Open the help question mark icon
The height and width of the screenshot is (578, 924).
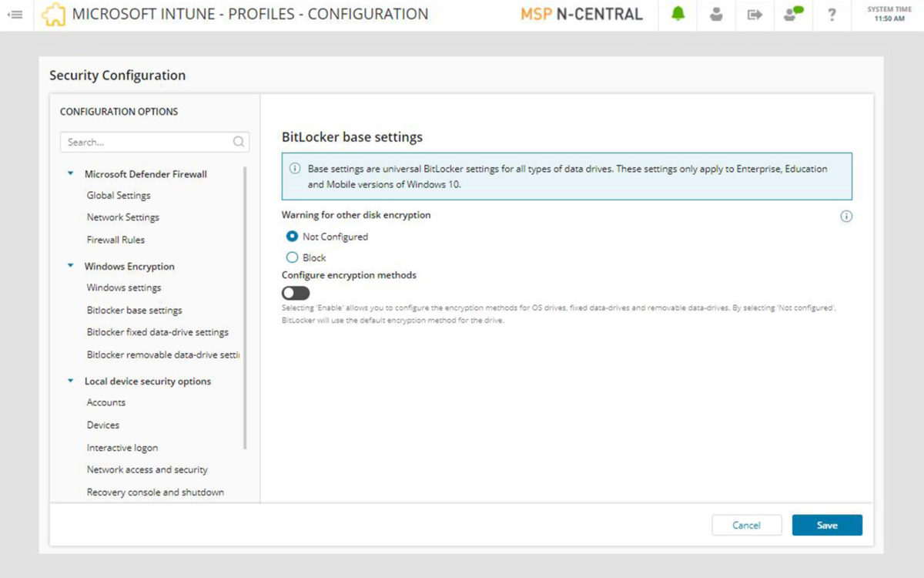pos(832,15)
